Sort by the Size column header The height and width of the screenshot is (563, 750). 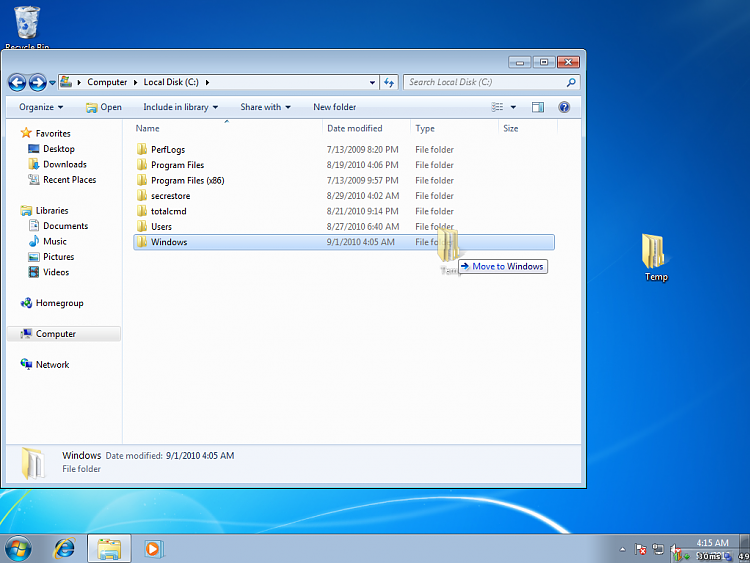510,128
